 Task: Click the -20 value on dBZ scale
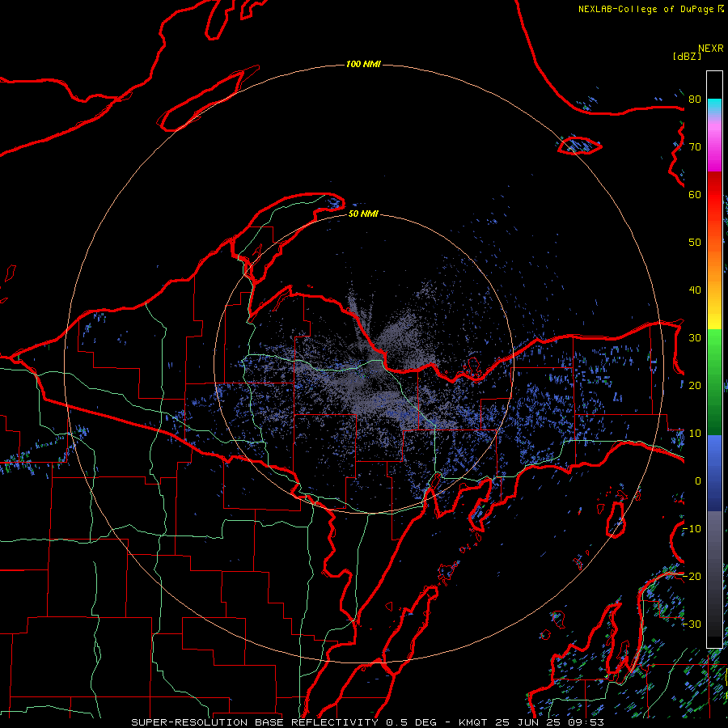pyautogui.click(x=692, y=576)
